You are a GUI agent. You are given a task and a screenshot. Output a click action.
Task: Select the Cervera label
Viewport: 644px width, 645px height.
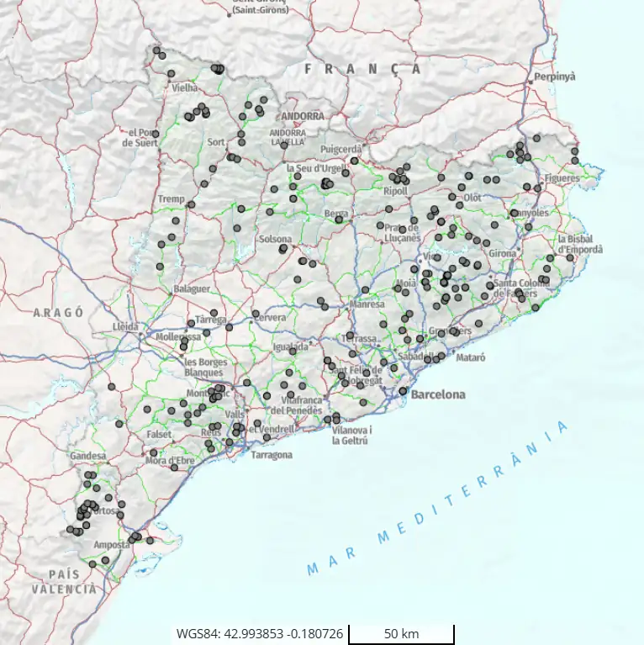pos(270,318)
